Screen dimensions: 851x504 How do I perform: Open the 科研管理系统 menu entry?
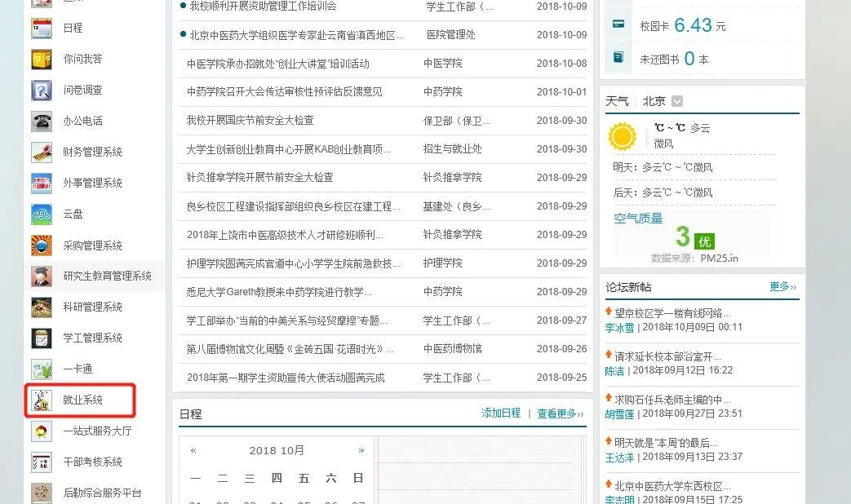click(93, 307)
